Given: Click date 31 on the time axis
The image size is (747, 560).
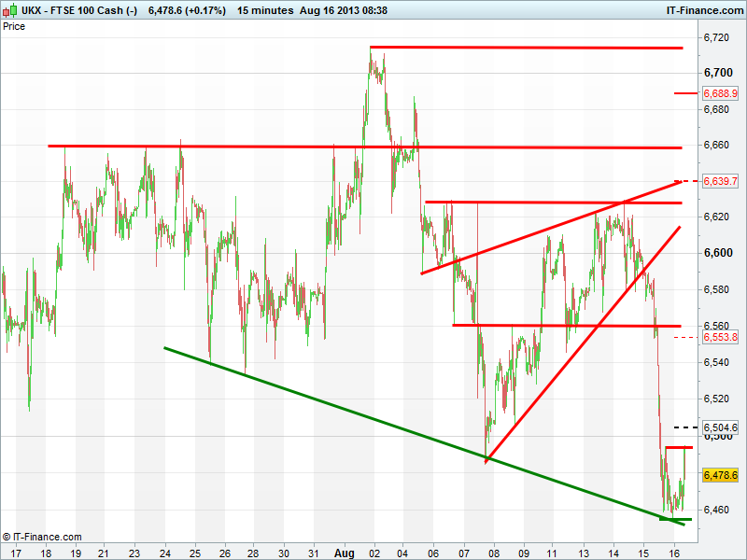Looking at the screenshot, I should click(x=314, y=553).
